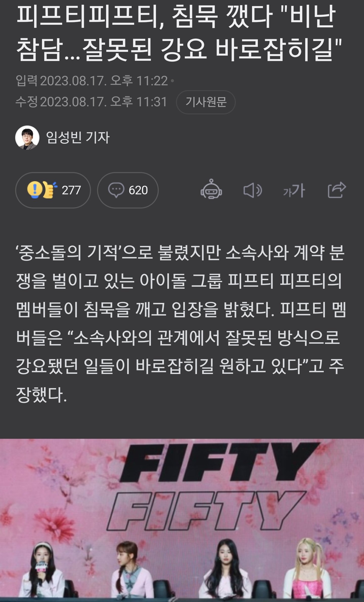The image size is (364, 602).
Task: Open 임성빈 기자 reporter name link
Action: (78, 138)
